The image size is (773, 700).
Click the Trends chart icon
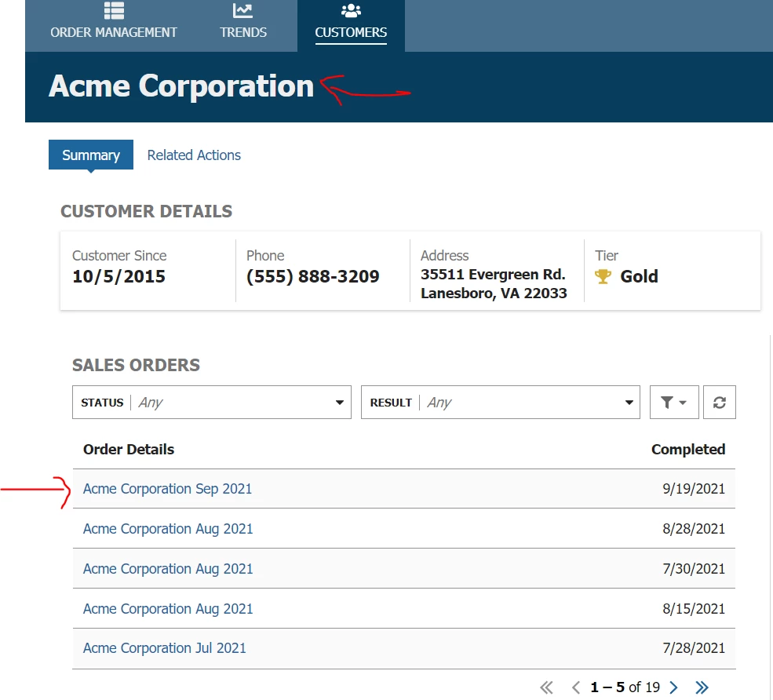(242, 10)
